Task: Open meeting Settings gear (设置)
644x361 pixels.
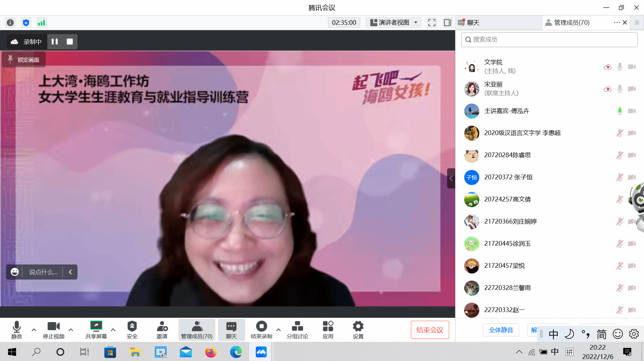Action: [358, 329]
